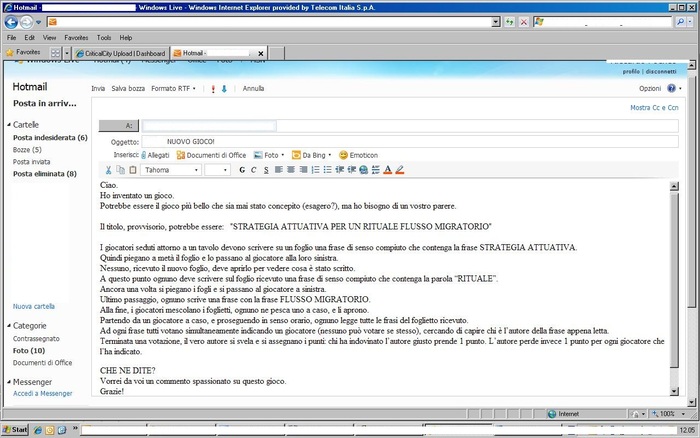700x438 pixels.
Task: Open the address bar history dropdown arrow
Action: tap(496, 22)
